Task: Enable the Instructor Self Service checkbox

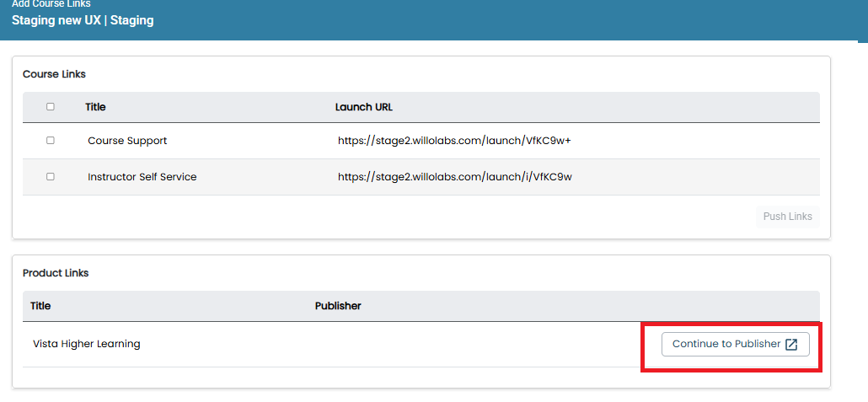Action: pyautogui.click(x=51, y=177)
